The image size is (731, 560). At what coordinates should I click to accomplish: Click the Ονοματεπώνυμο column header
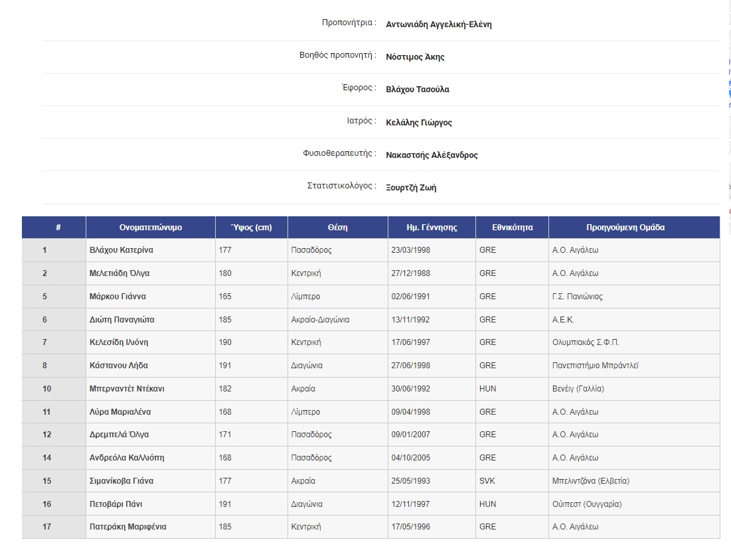pyautogui.click(x=149, y=227)
